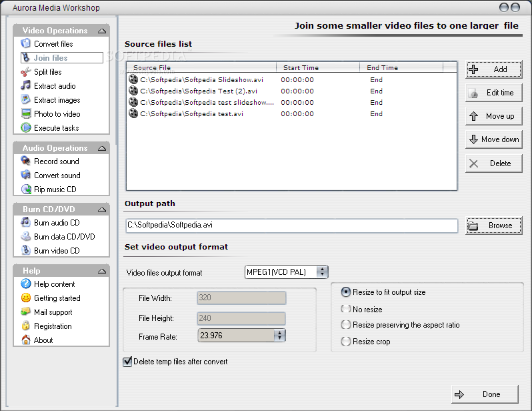Image resolution: width=532 pixels, height=411 pixels.
Task: Click the Burn audio CD icon
Action: [x=26, y=222]
